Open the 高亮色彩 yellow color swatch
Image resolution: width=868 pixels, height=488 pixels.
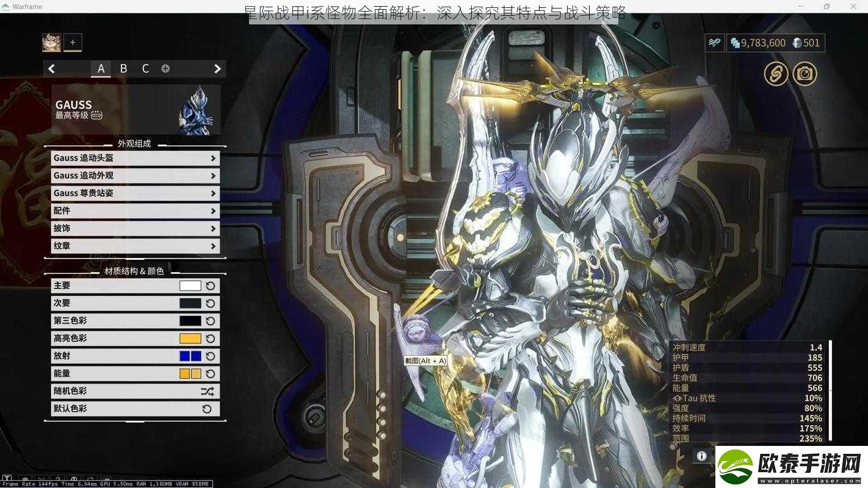[x=190, y=339]
